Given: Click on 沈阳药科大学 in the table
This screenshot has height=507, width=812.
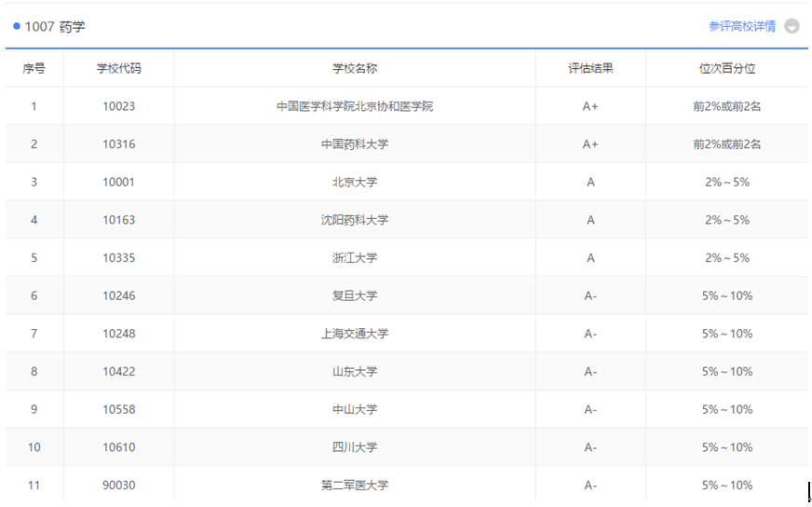Looking at the screenshot, I should (x=355, y=220).
